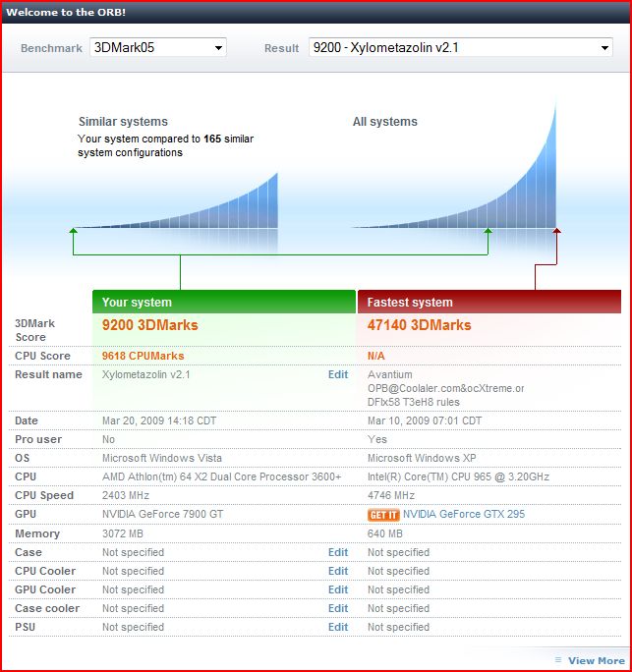Click the Pro user label
The image size is (632, 672).
(x=38, y=440)
